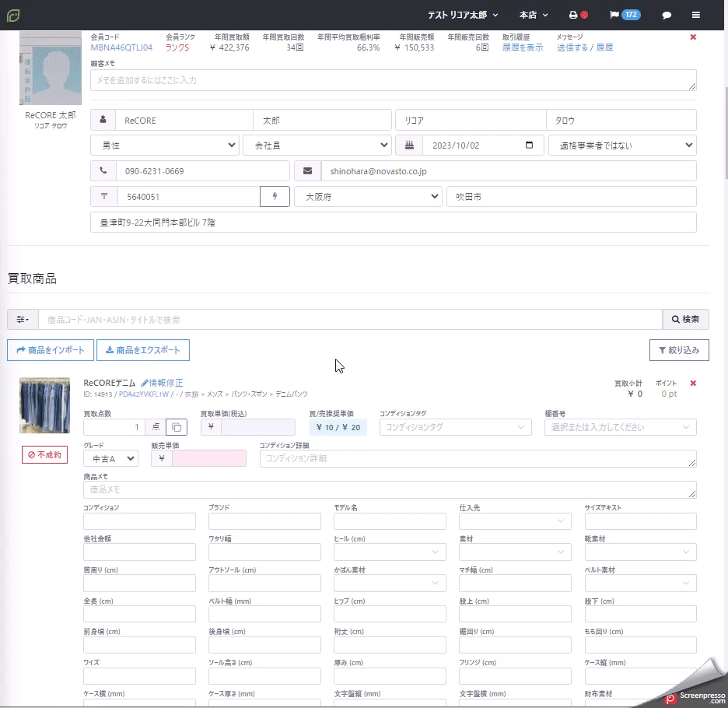Open ベルト素材 dropdown

tap(640, 583)
